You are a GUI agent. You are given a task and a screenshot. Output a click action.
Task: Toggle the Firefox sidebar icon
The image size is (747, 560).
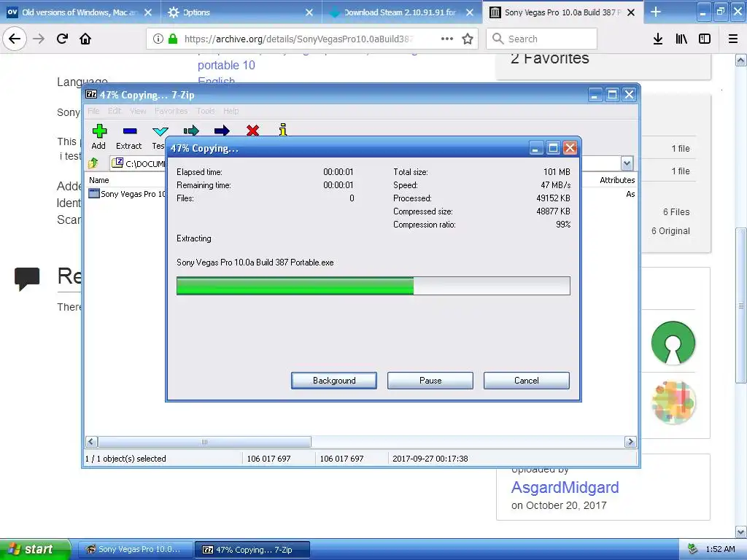(705, 39)
